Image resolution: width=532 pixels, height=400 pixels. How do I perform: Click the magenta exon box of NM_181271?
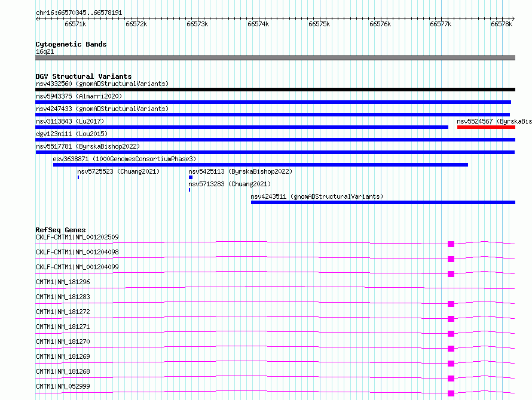point(451,334)
